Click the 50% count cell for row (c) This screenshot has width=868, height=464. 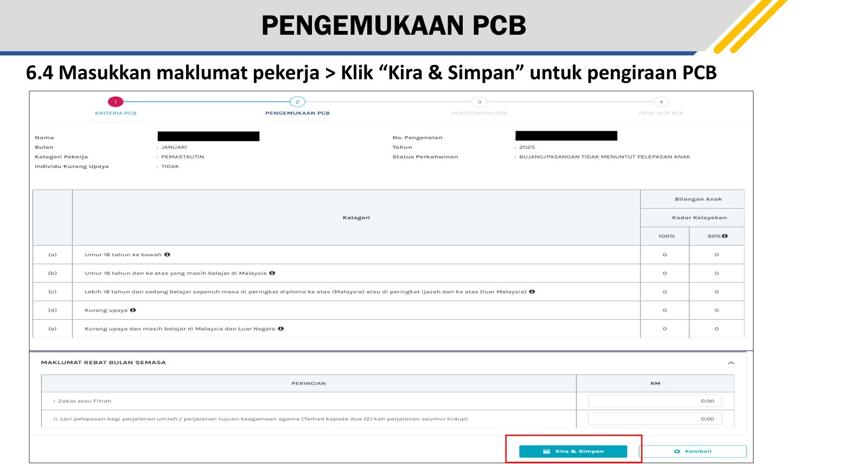point(717,291)
